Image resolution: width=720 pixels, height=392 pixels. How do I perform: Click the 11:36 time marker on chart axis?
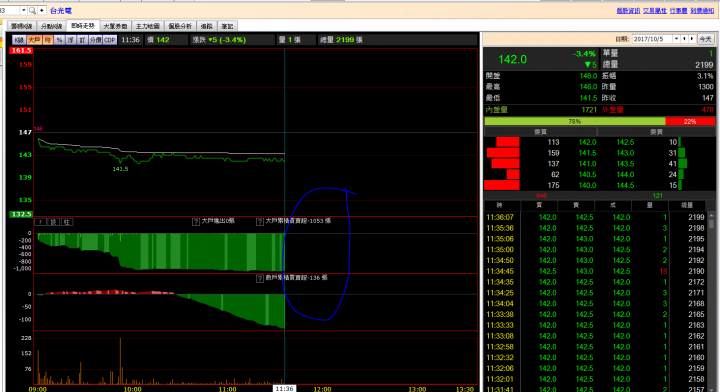284,388
